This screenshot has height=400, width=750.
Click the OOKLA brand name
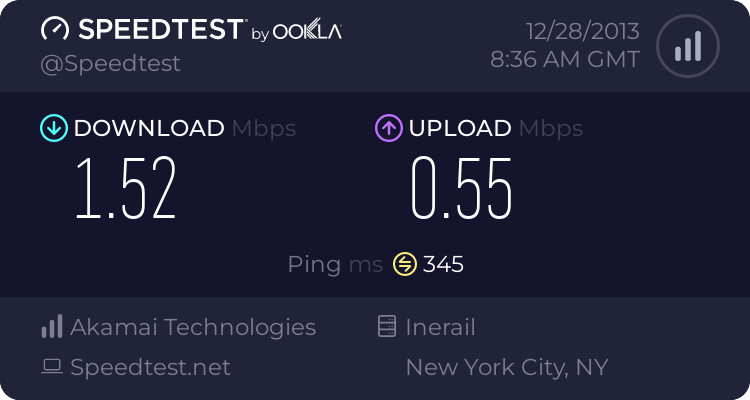tap(308, 32)
